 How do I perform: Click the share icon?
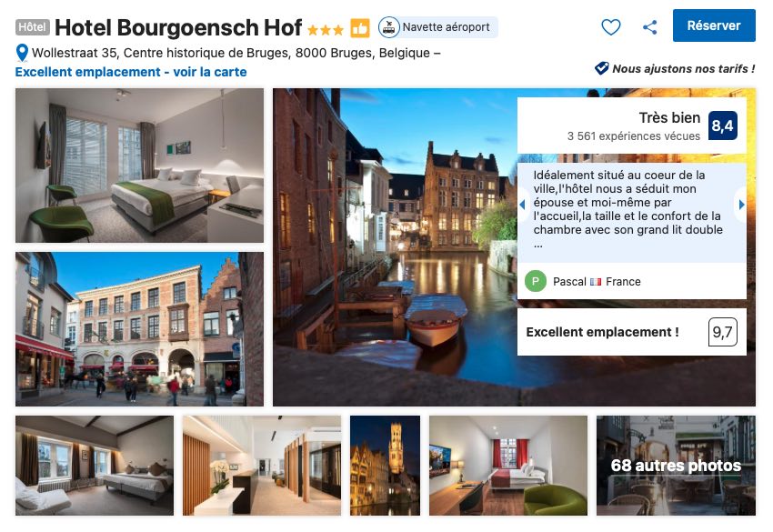[x=649, y=26]
